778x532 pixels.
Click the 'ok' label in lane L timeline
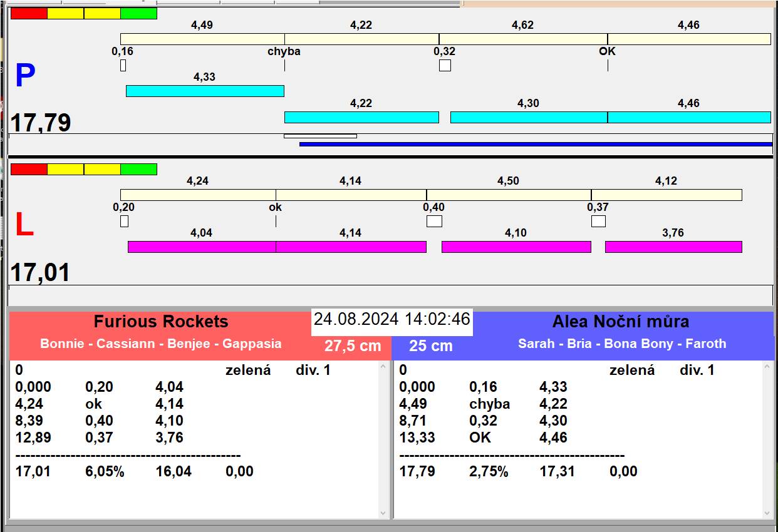tap(276, 207)
